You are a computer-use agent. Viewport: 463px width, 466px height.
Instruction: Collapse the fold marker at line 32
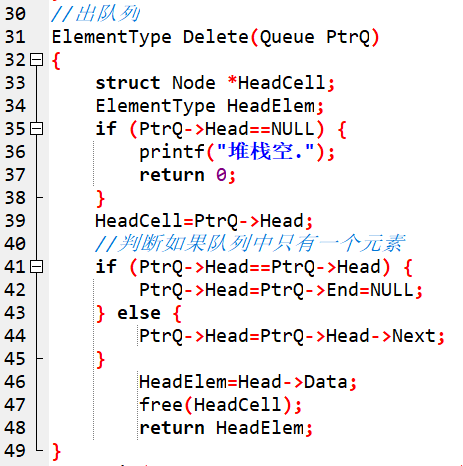point(37,60)
